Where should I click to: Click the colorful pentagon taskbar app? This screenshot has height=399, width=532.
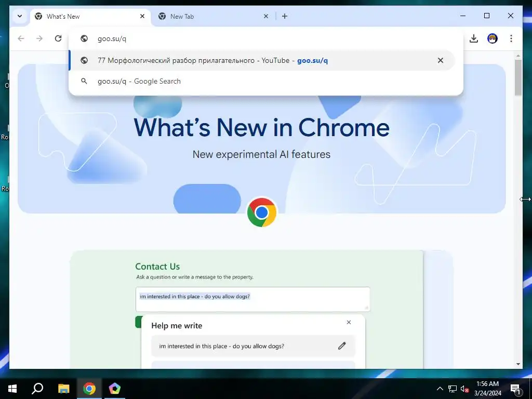(115, 389)
